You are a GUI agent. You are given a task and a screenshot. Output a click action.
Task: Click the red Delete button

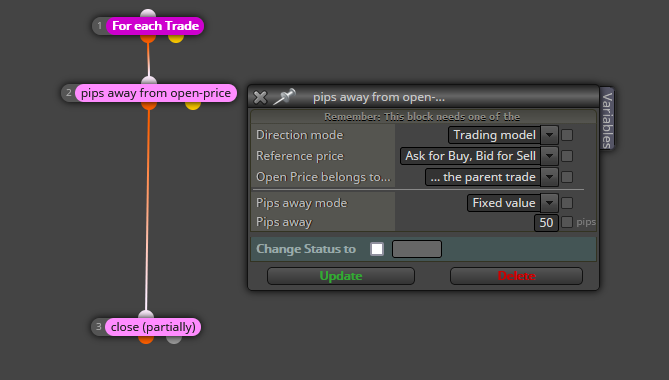(516, 276)
